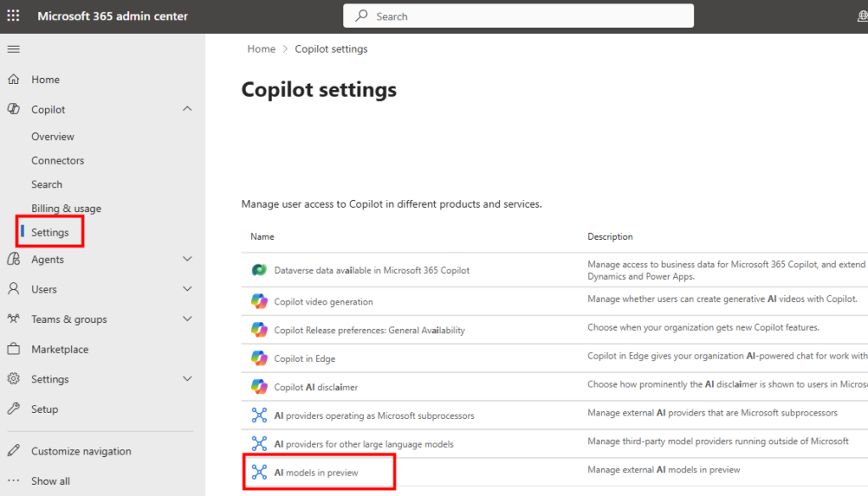The height and width of the screenshot is (496, 868).
Task: Click description 'Choose when your organization gets new Copilot features.'
Action: point(703,327)
